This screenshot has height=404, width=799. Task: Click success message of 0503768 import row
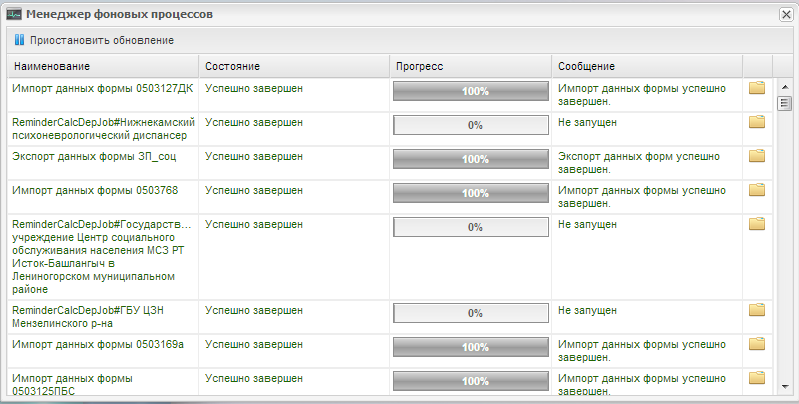click(642, 197)
